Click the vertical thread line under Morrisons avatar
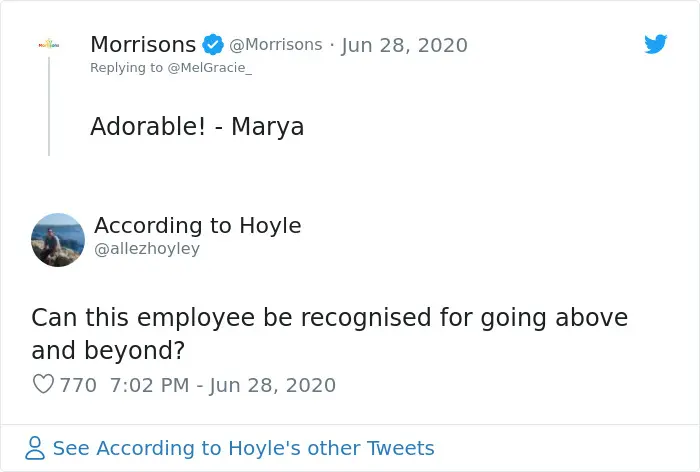This screenshot has width=700, height=472. tap(48, 110)
